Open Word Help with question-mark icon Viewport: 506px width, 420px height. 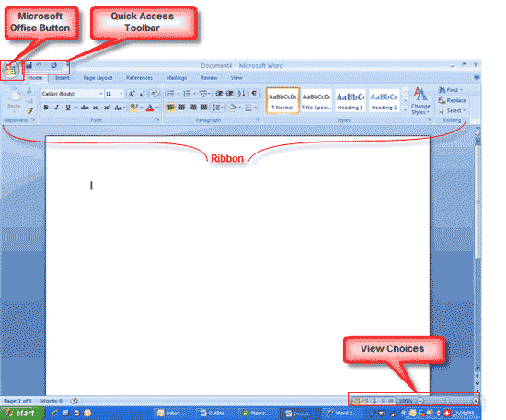pos(477,77)
